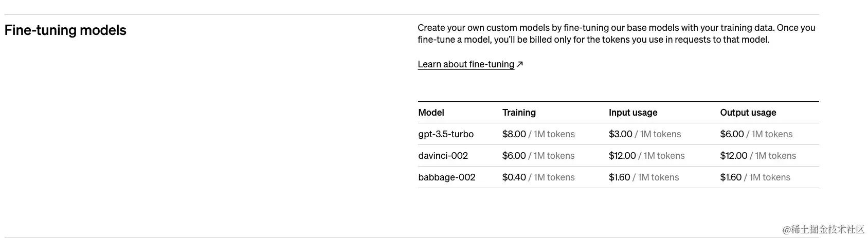Click davinci-002's $12.00 input usage price

622,156
